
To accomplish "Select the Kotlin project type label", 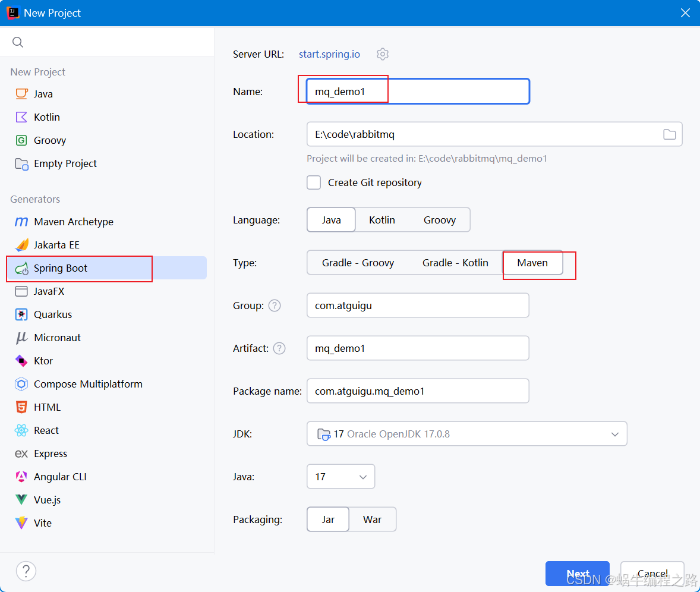I will pos(47,117).
